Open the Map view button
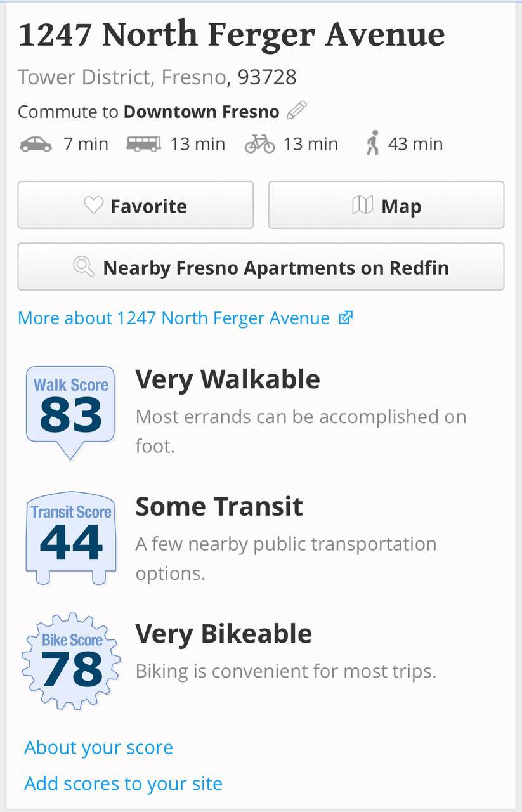The height and width of the screenshot is (812, 522). click(386, 206)
